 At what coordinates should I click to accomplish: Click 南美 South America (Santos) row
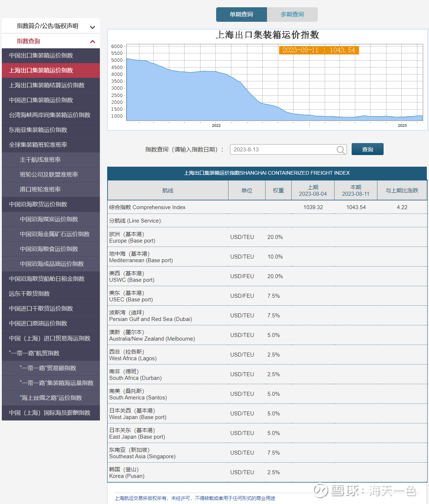[267, 394]
